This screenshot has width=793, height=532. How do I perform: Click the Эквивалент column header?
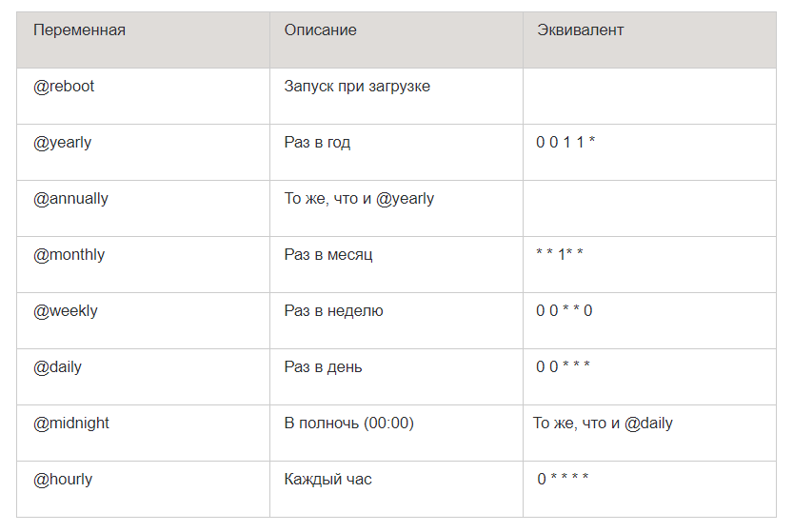tap(580, 30)
